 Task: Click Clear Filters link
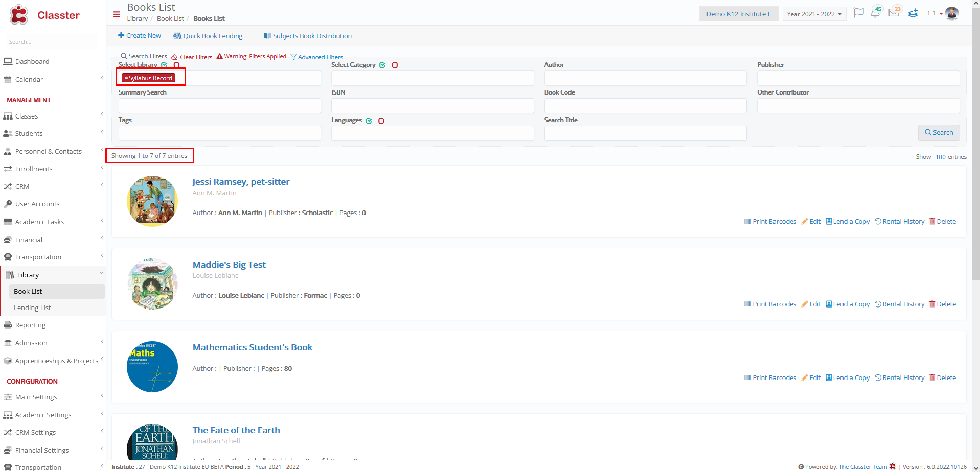tap(192, 57)
